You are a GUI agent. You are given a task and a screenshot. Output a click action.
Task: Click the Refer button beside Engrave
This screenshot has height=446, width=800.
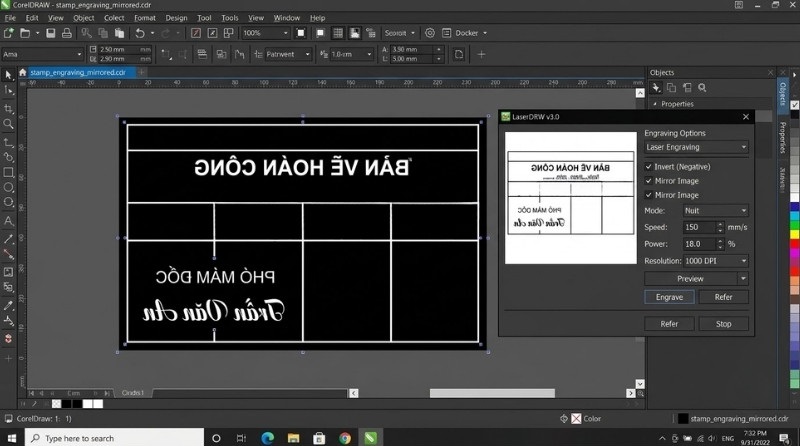[723, 297]
